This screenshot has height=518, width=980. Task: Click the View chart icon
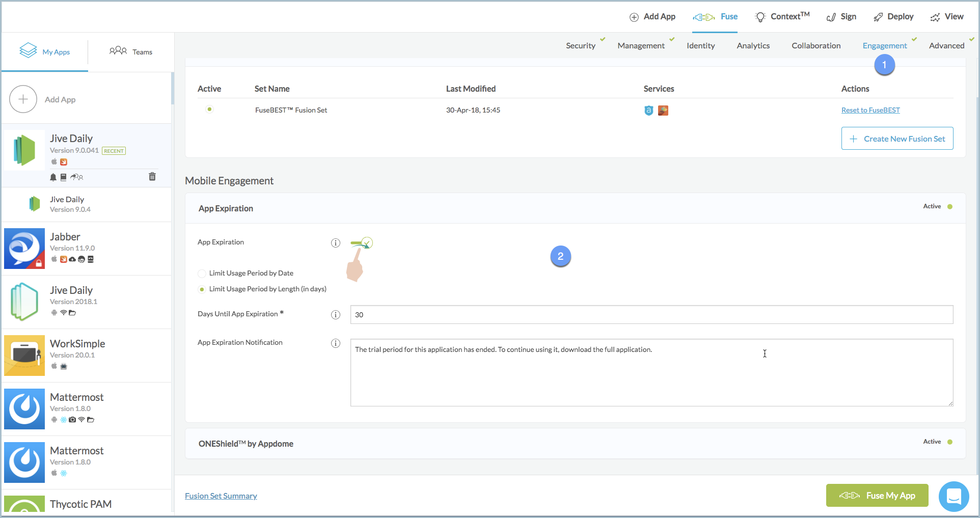coord(935,17)
